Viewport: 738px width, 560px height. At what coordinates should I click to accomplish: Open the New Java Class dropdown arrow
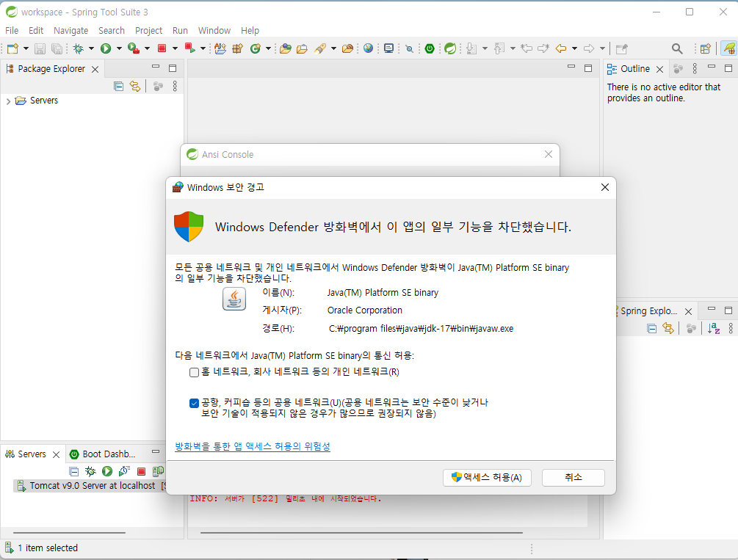click(268, 48)
